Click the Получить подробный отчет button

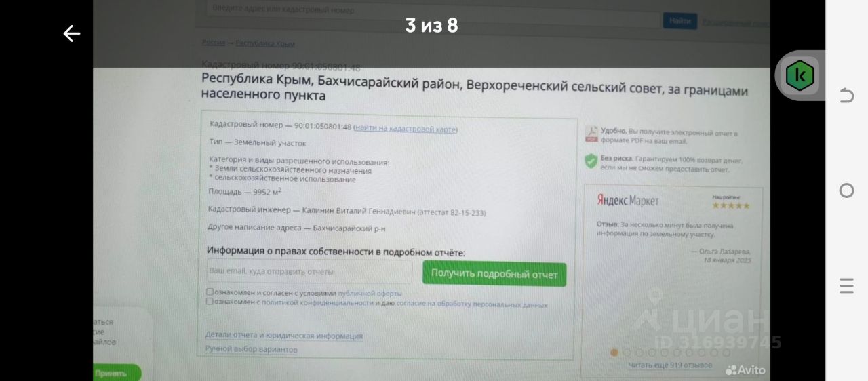494,274
